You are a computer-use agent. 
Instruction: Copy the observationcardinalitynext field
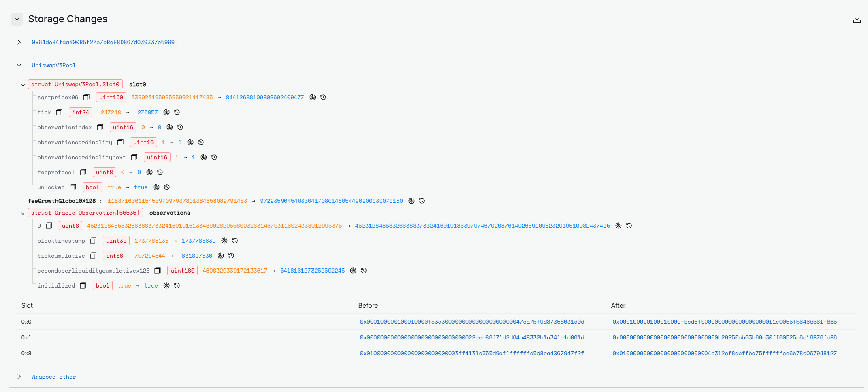pyautogui.click(x=134, y=157)
